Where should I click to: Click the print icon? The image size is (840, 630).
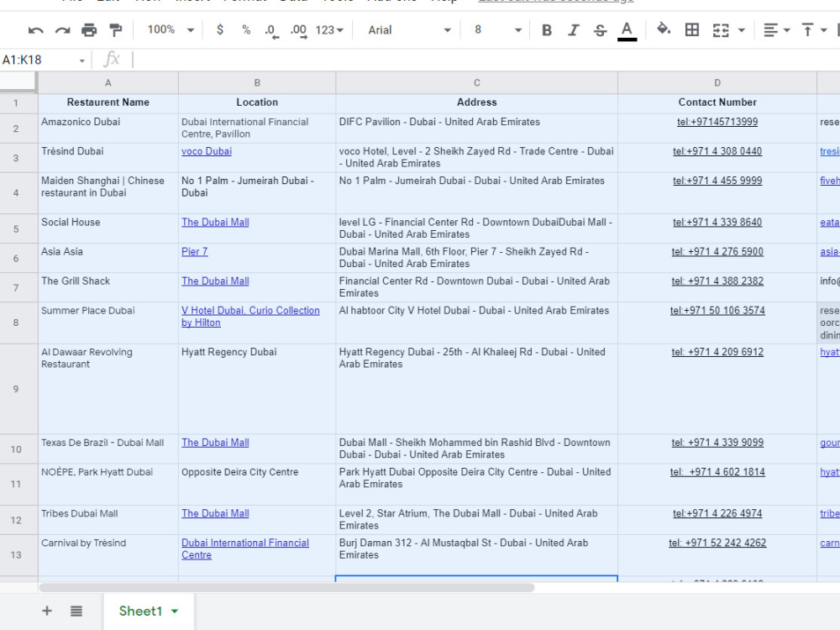click(89, 30)
